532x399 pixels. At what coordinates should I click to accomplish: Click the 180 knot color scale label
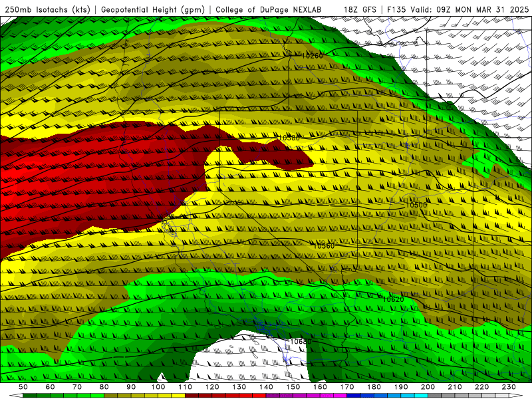pyautogui.click(x=374, y=387)
